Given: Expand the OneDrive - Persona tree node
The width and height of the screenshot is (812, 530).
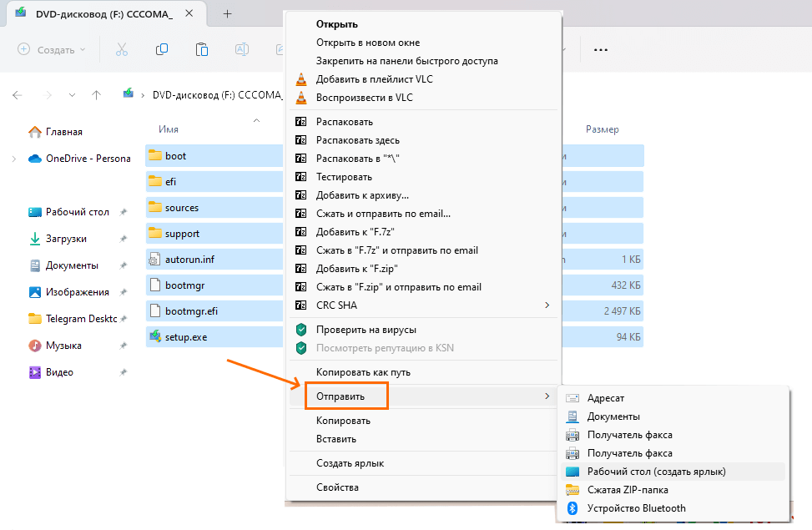Looking at the screenshot, I should 14,159.
